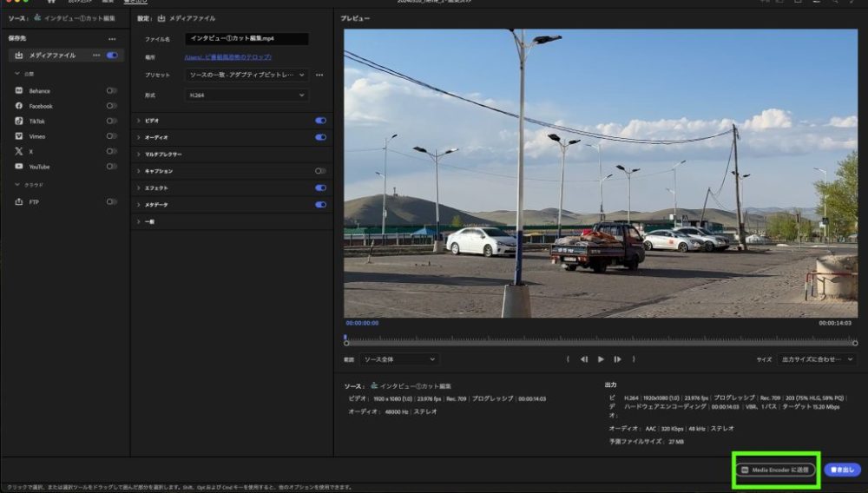Expand the ビデオ settings section
Viewport: 868px width, 493px height.
click(139, 121)
